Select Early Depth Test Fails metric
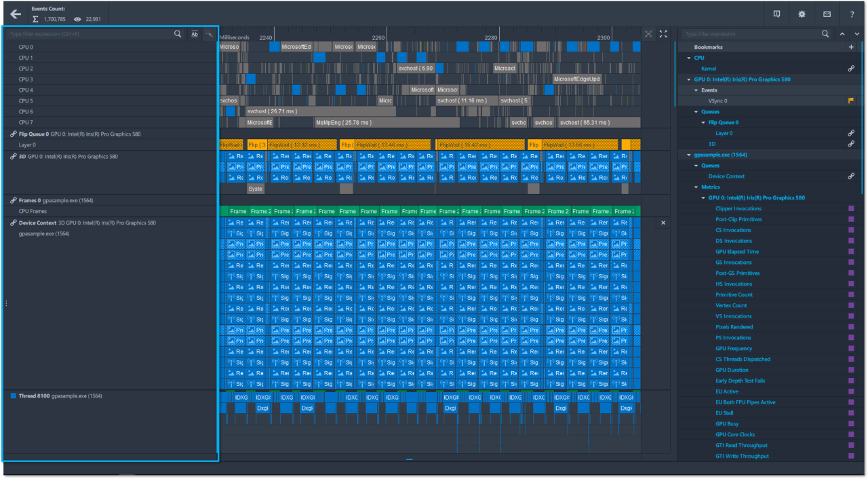 point(741,381)
